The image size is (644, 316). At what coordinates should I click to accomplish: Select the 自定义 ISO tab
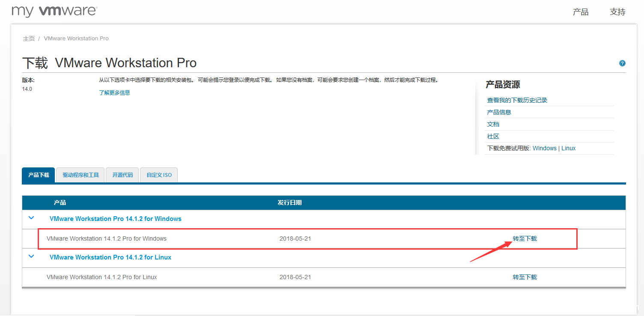tap(158, 175)
